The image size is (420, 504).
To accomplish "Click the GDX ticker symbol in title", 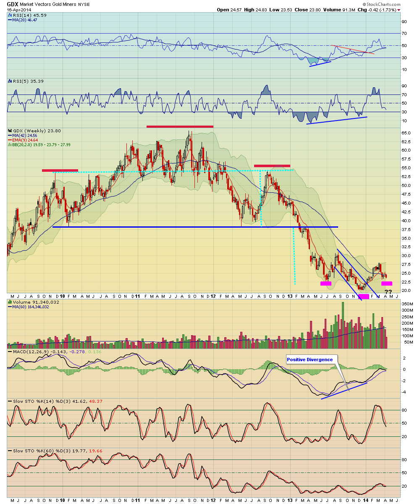I will pyautogui.click(x=13, y=4).
